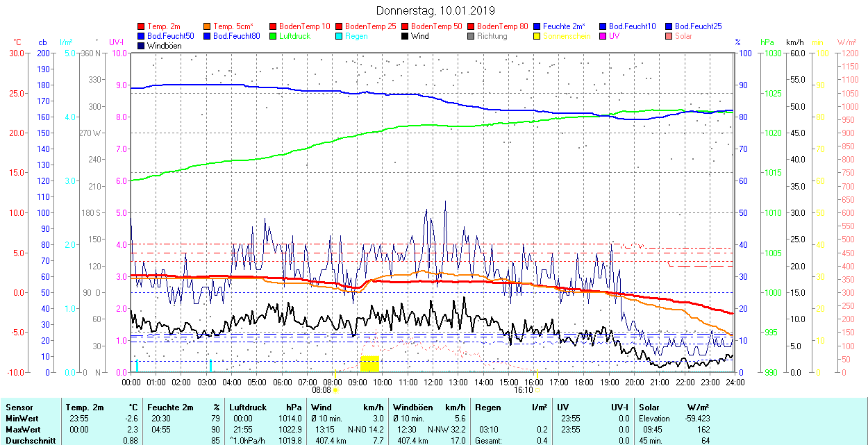Select the yellow Sonnenschein legend swatch
Screen dimensions: 868x445
point(537,36)
